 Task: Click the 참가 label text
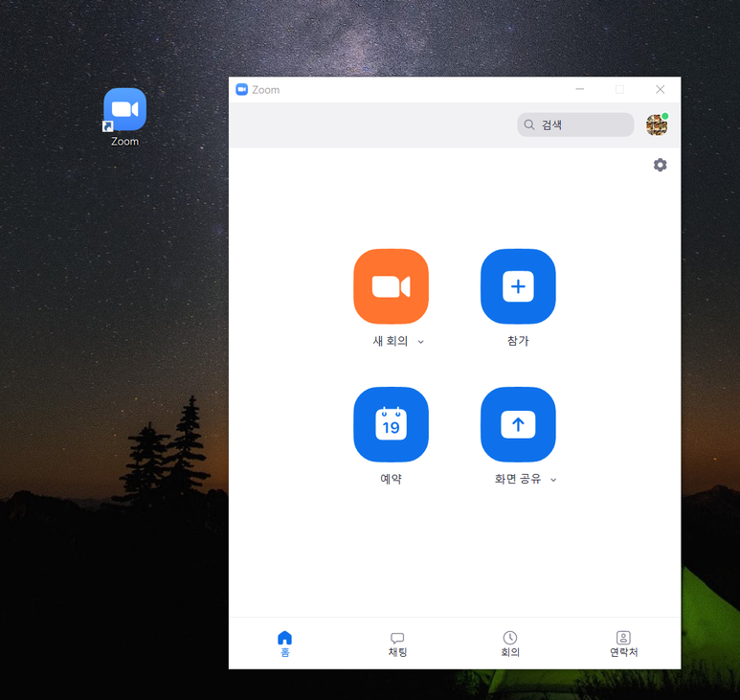tap(518, 341)
